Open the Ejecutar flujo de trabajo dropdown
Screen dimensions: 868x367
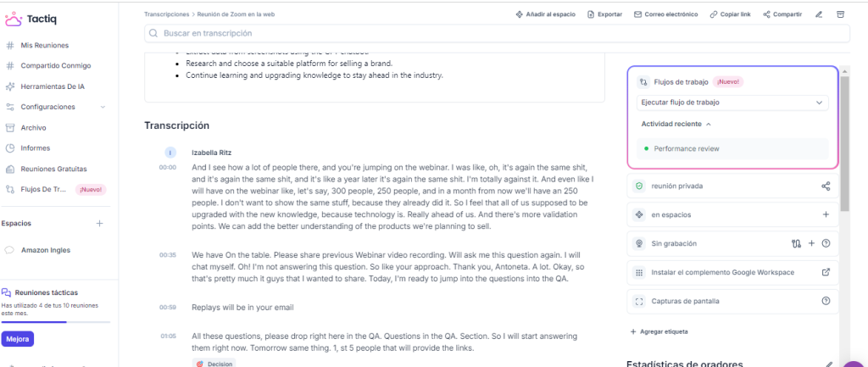(732, 103)
